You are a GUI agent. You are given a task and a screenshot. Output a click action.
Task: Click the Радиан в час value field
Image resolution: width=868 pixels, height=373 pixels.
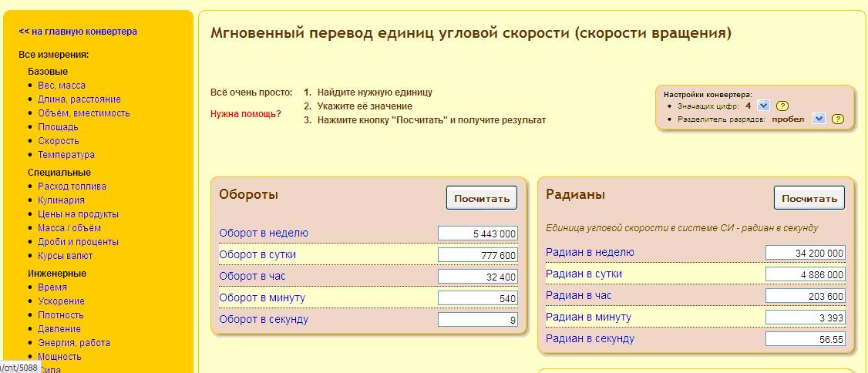pos(805,296)
